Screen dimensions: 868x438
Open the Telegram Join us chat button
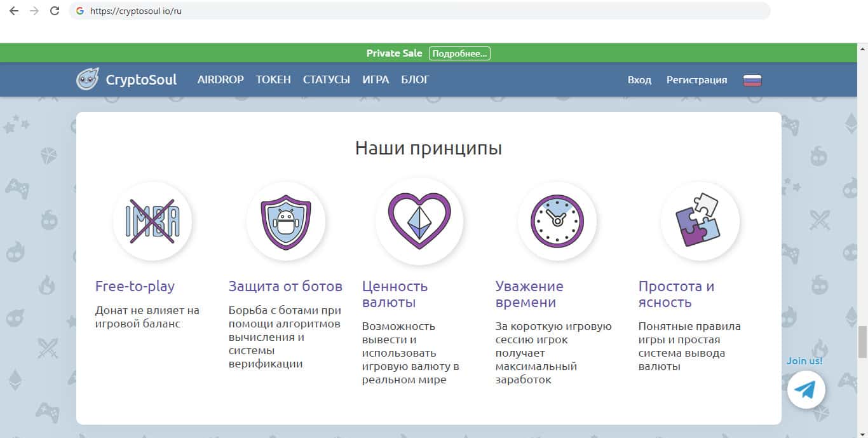[806, 389]
